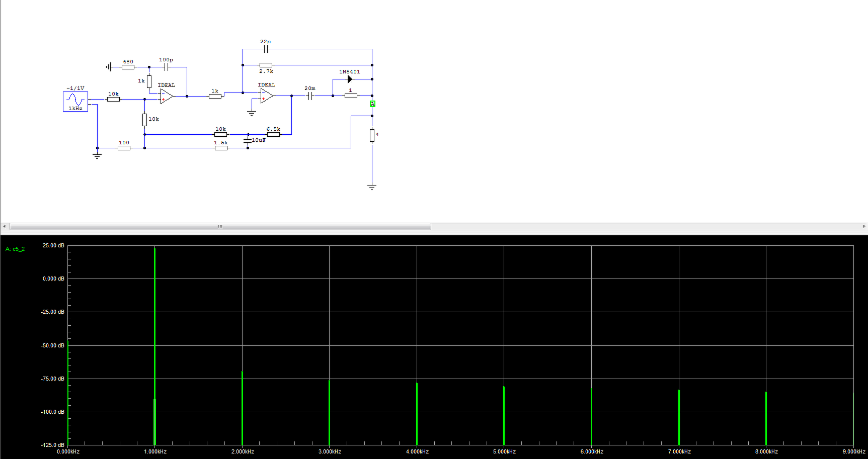
Task: Click the 1kHz fundamental spectral peak
Action: 154,346
